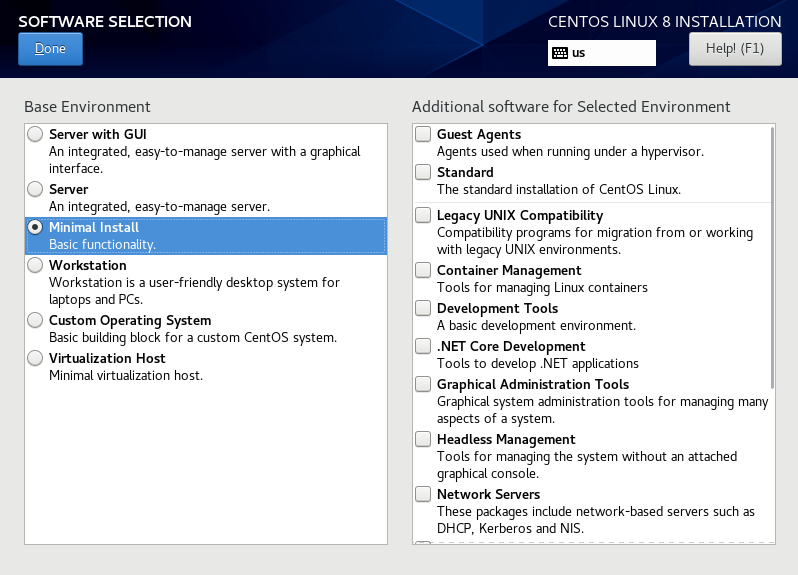The height and width of the screenshot is (575, 798).
Task: Check the Standard add-on
Action: 424,172
